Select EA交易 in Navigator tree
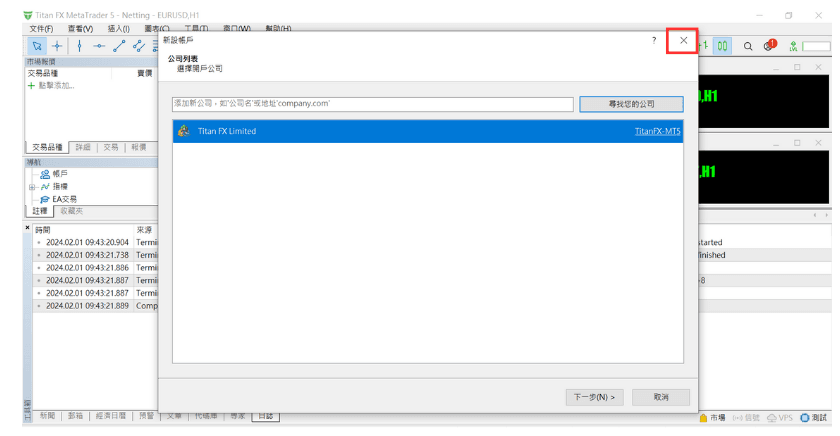This screenshot has height=436, width=840. point(64,199)
